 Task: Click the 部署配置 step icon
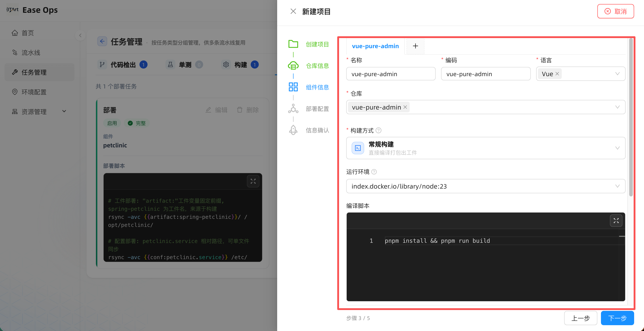pos(293,109)
